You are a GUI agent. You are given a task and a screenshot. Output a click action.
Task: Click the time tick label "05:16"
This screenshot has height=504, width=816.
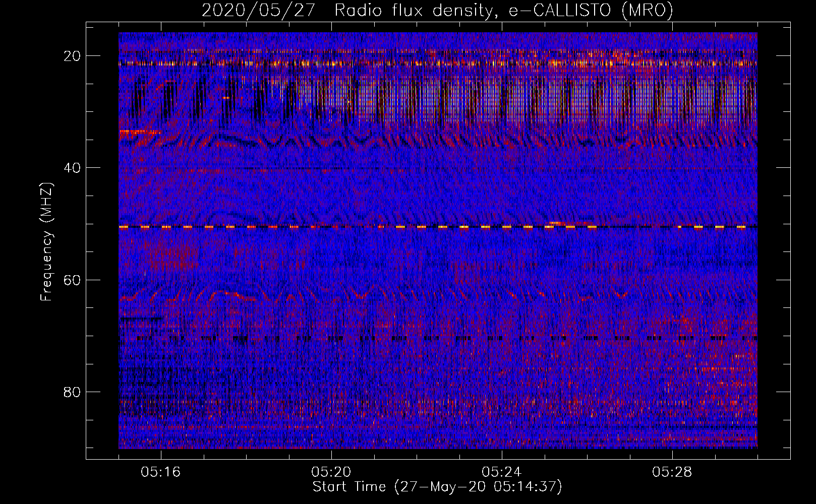pos(161,472)
